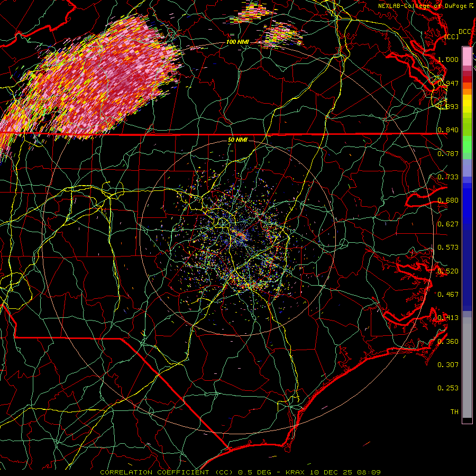This screenshot has height=476, width=476.
Task: Pick the yellow segment of the color bar
Action: click(467, 105)
